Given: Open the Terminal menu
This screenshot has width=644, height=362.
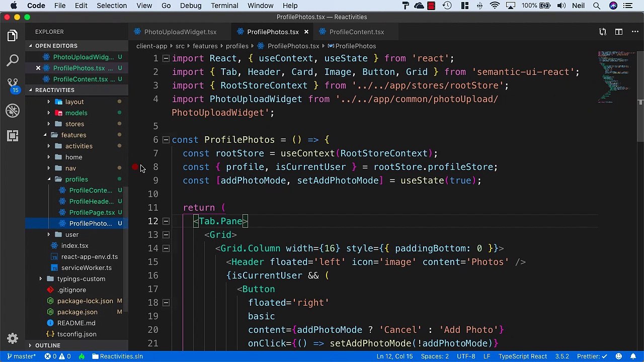Looking at the screenshot, I should pos(224,6).
